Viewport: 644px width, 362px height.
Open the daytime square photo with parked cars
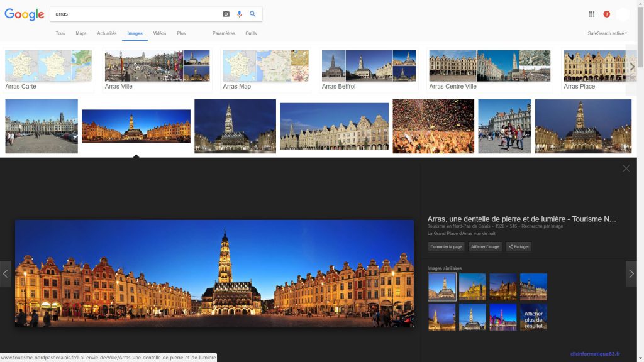pyautogui.click(x=42, y=126)
